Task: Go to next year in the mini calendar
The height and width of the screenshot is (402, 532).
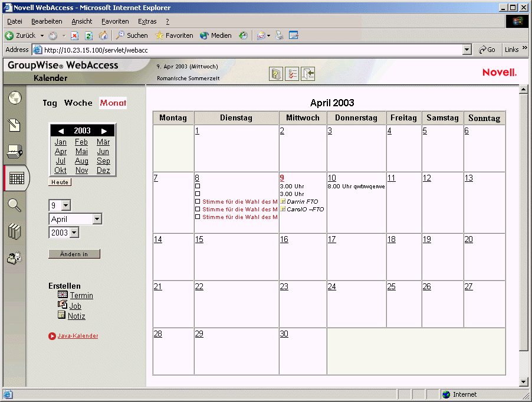Action: click(x=104, y=131)
